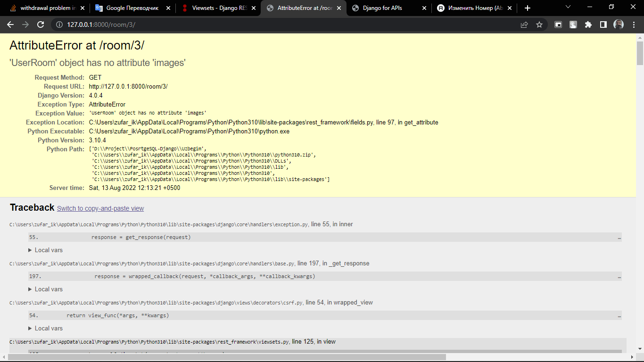Go back to the previous page
644x362 pixels.
(x=10, y=25)
